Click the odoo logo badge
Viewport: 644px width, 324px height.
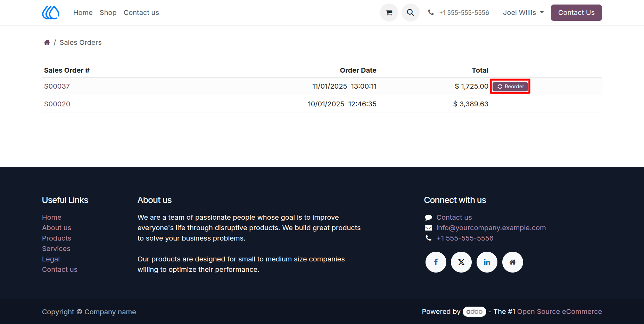click(474, 311)
